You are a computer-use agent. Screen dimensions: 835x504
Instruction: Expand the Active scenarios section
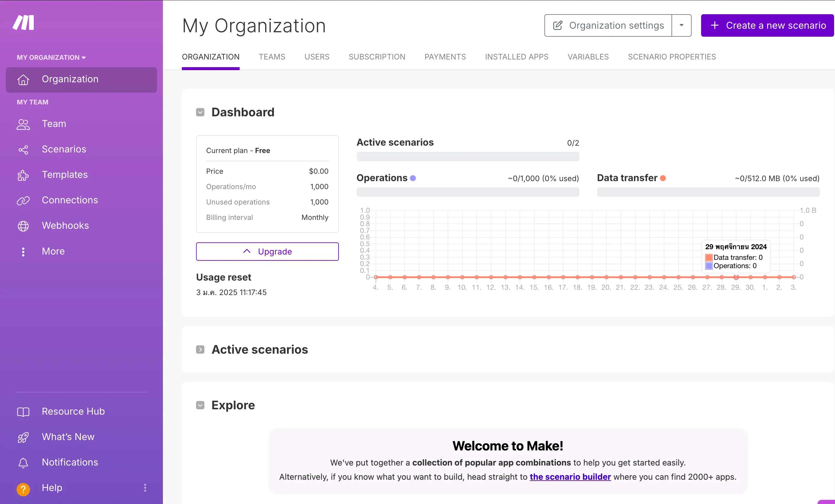[200, 349]
